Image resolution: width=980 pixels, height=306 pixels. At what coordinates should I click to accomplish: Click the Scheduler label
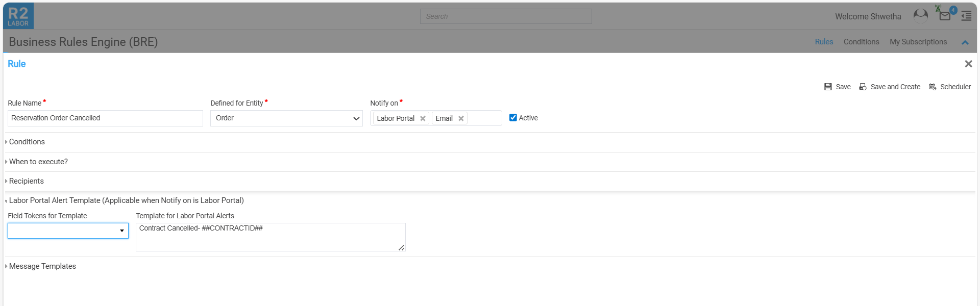tap(955, 87)
